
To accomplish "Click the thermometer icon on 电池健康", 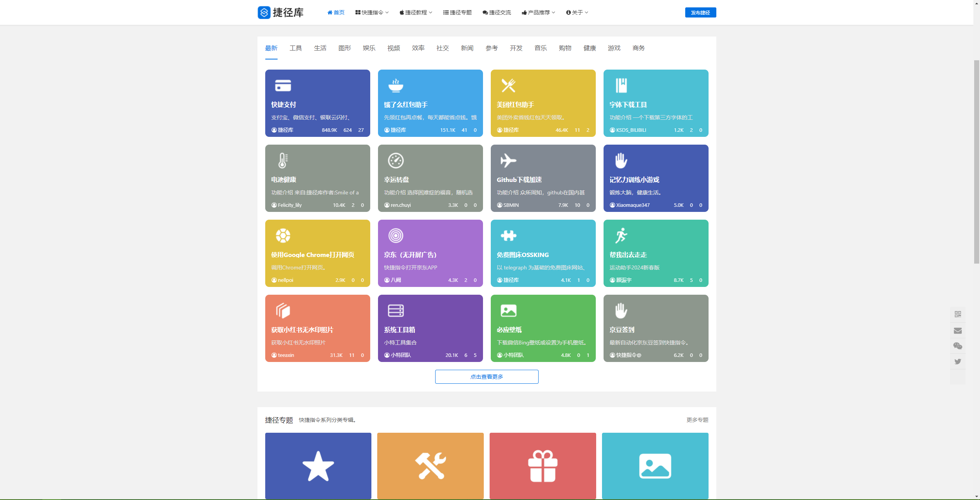I will 283,160.
